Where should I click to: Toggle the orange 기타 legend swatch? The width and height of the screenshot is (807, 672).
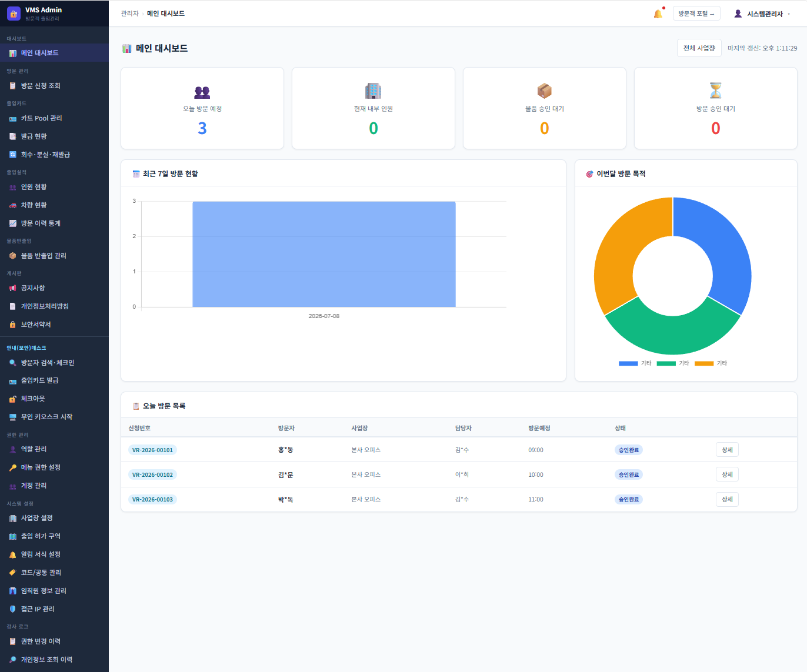[704, 363]
